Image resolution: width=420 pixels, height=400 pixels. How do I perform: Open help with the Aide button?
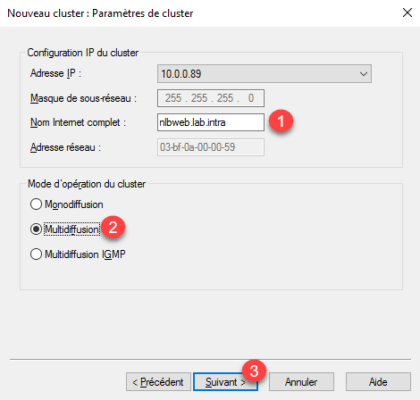pyautogui.click(x=378, y=382)
